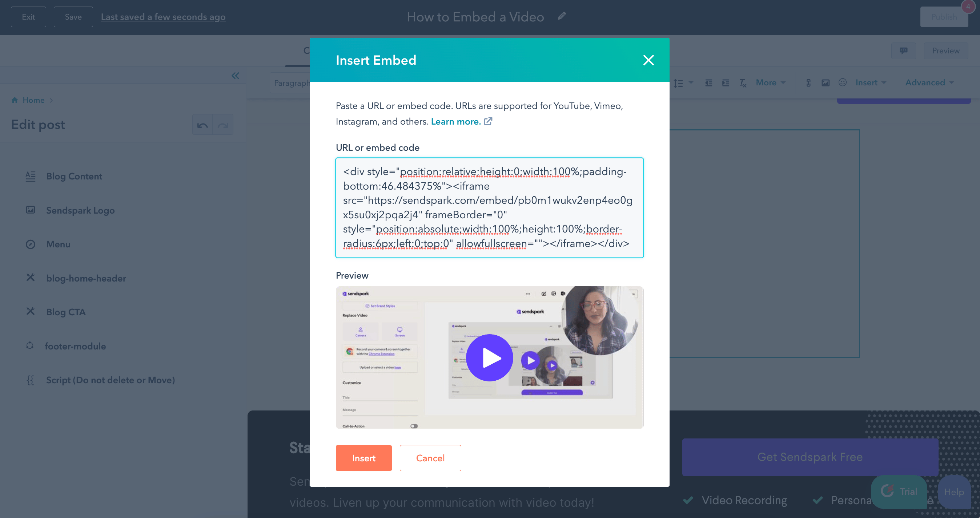Open the Blog CTA module
This screenshot has width=980, height=518.
tap(66, 312)
